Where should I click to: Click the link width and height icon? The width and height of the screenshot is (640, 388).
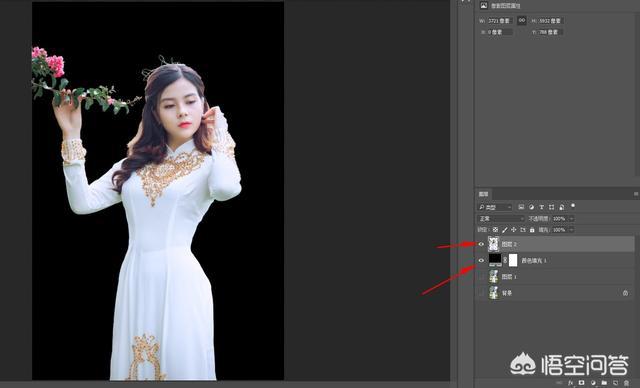tap(522, 20)
